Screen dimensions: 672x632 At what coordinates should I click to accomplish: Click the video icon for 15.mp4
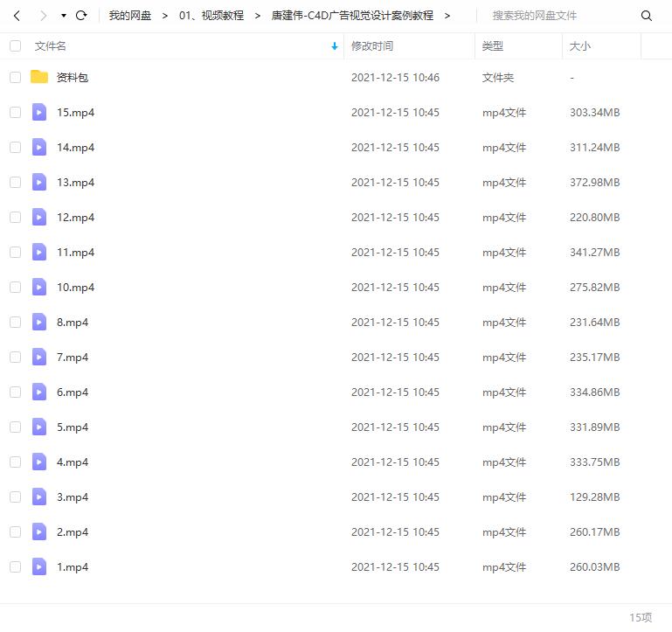pyautogui.click(x=39, y=112)
